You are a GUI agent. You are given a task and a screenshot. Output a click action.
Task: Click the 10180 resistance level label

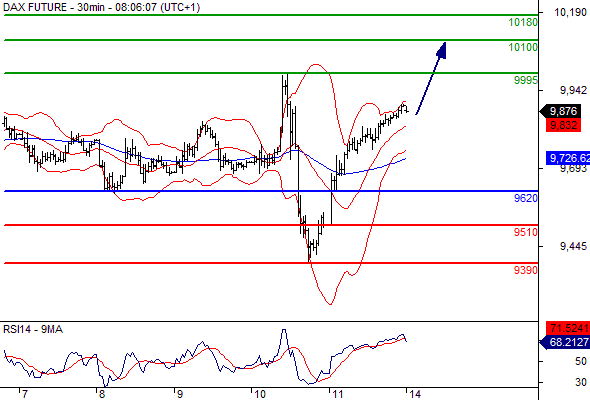point(523,23)
